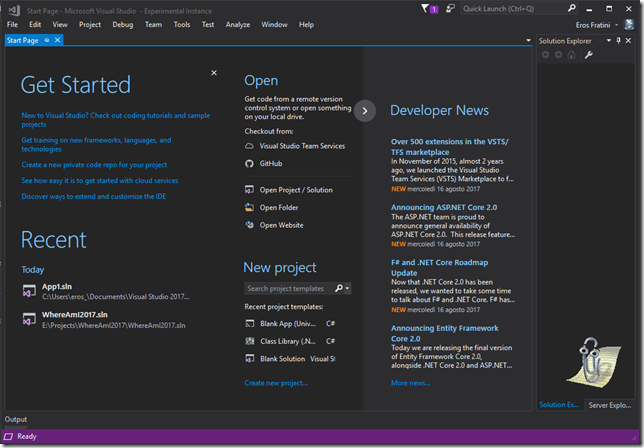The width and height of the screenshot is (644, 448).
Task: Click the Blank App template icon
Action: click(x=250, y=324)
